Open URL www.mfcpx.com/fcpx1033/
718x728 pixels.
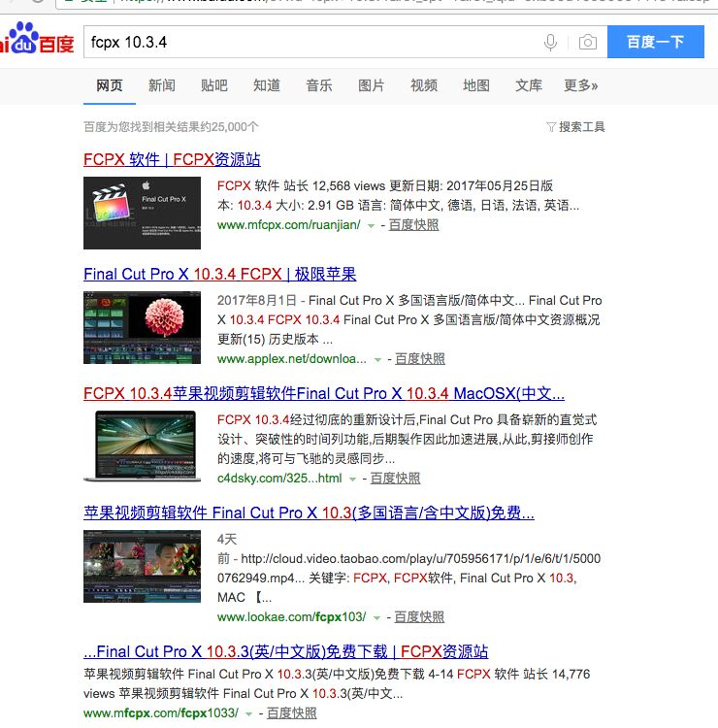click(161, 713)
